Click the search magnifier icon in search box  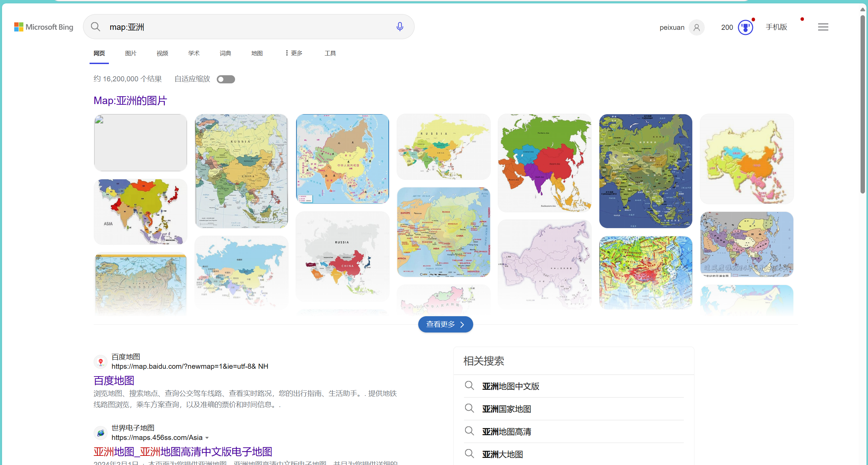(95, 27)
